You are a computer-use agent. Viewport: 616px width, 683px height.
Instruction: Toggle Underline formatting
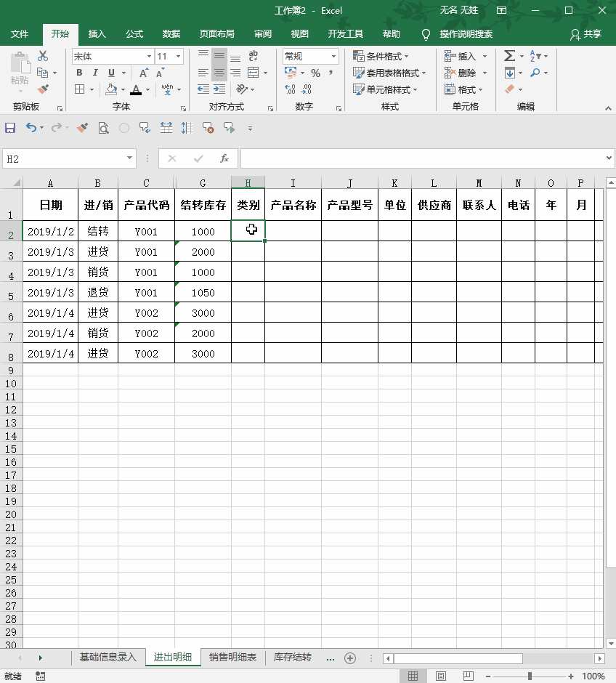coord(111,73)
